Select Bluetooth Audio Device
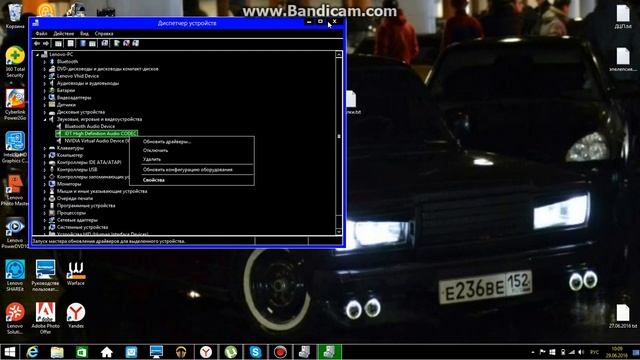Viewport: 640px width, 360px height. [x=89, y=126]
